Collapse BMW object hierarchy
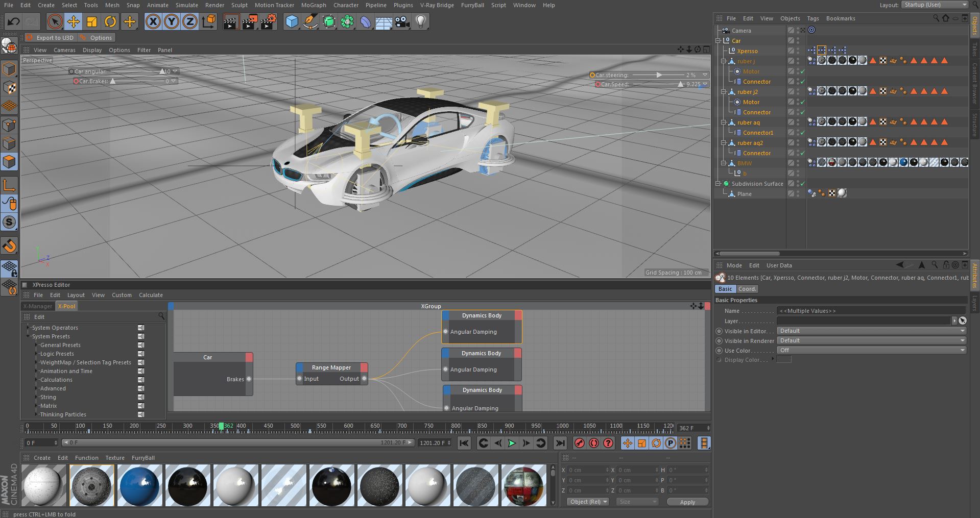980x518 pixels. 724,163
